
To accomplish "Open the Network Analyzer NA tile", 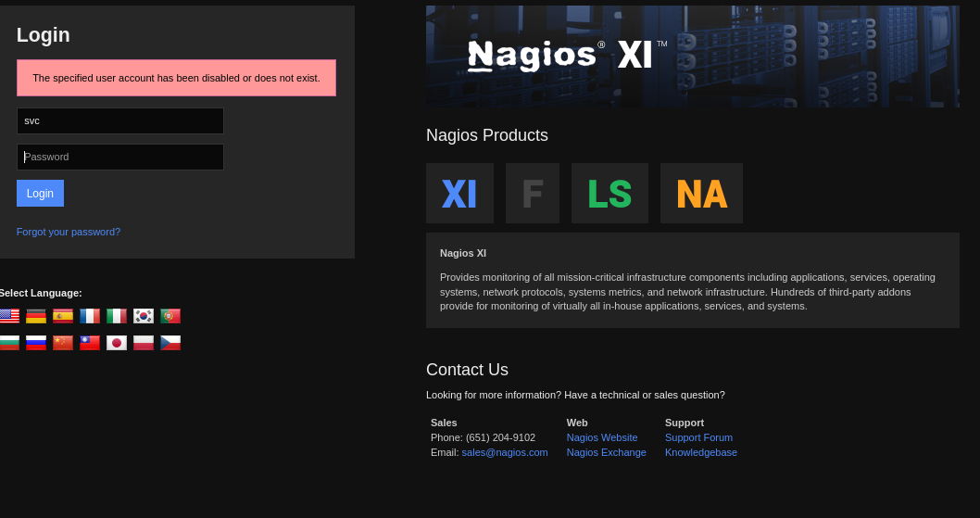I will (x=702, y=194).
